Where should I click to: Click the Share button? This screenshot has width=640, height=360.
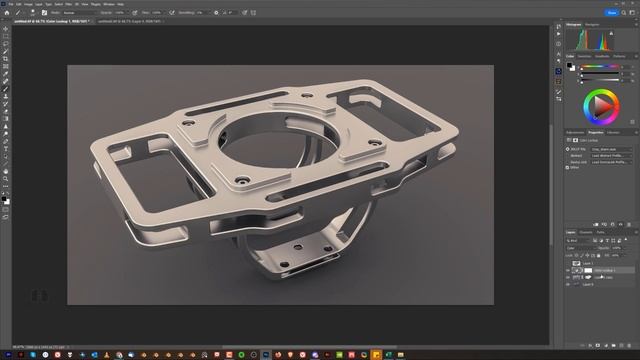tap(612, 13)
